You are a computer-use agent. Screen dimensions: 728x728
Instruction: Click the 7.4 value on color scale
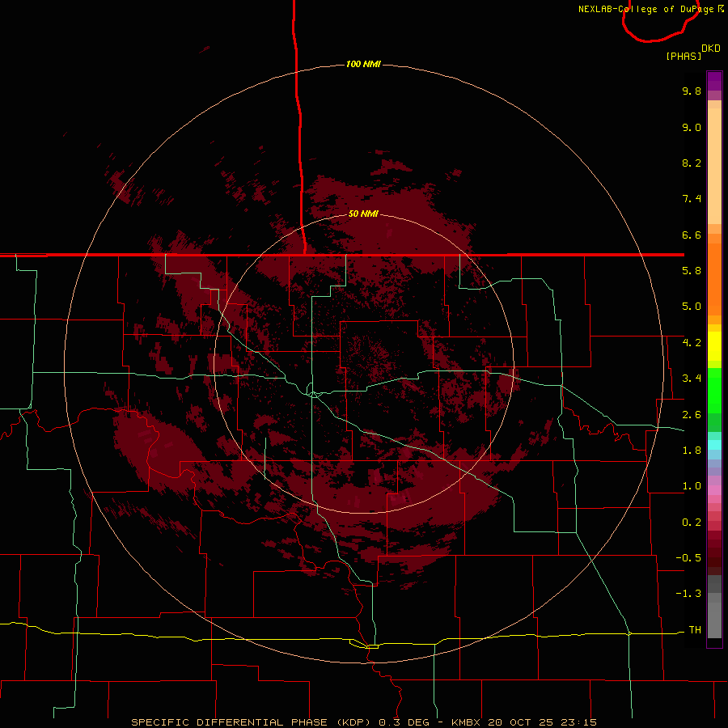point(692,199)
